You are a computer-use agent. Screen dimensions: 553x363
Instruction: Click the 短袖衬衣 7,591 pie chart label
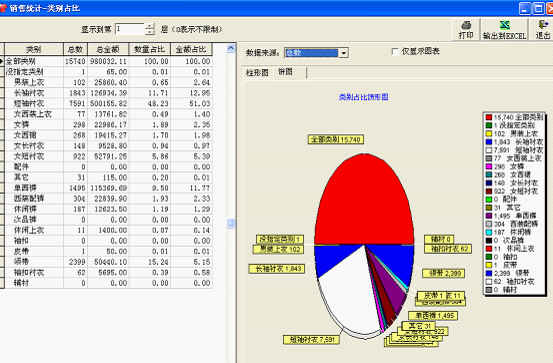pos(311,340)
